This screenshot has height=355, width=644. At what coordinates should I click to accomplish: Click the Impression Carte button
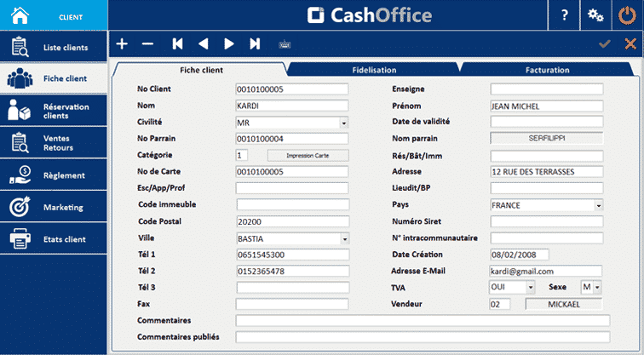[308, 156]
